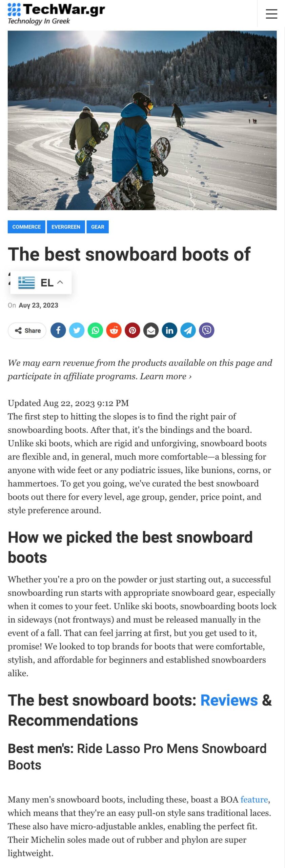Share article on LinkedIn
285x868 pixels.
pyautogui.click(x=169, y=330)
